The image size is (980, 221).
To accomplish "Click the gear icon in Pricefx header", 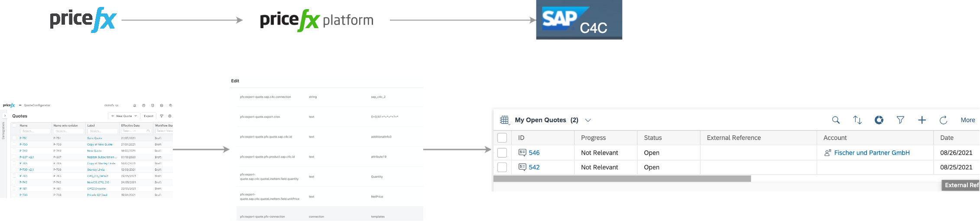I will tap(162, 105).
